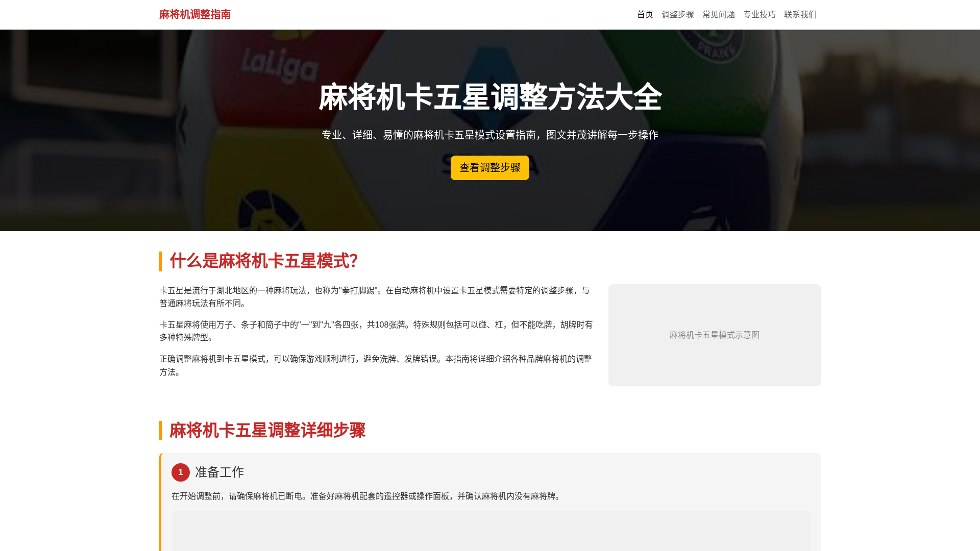This screenshot has height=551, width=980.
Task: Open the 常见问题 nav link
Action: (x=718, y=14)
